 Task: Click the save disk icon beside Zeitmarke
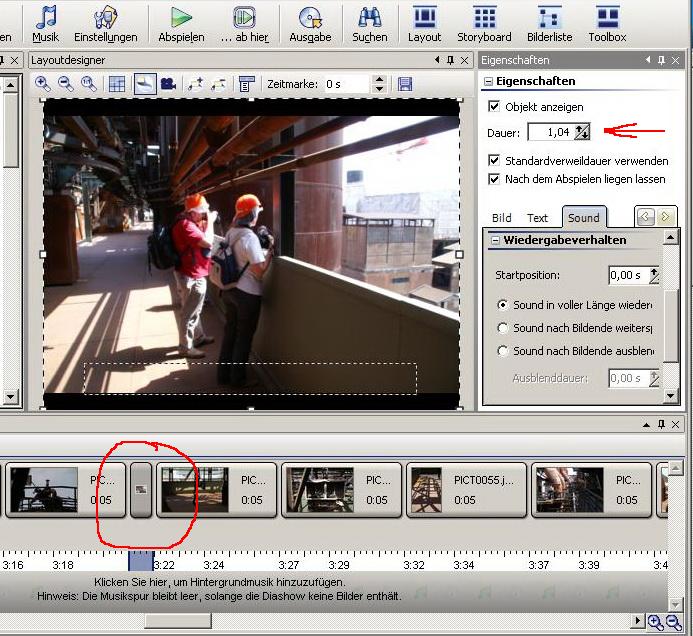405,84
